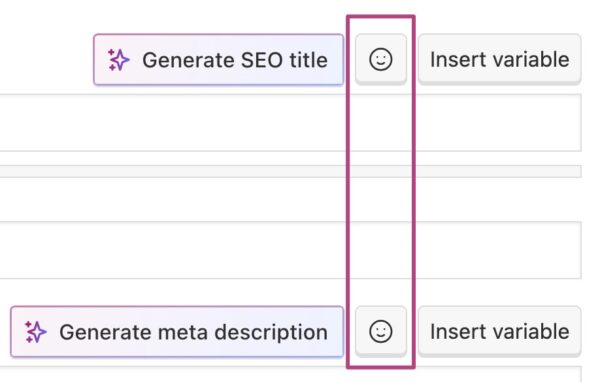Viewport: 600px width, 382px height.
Task: Click the AI stars icon next to meta description text
Action: (x=36, y=332)
